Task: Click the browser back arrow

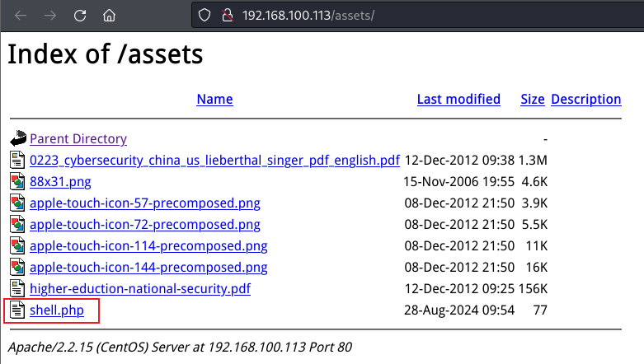Action: pos(22,16)
